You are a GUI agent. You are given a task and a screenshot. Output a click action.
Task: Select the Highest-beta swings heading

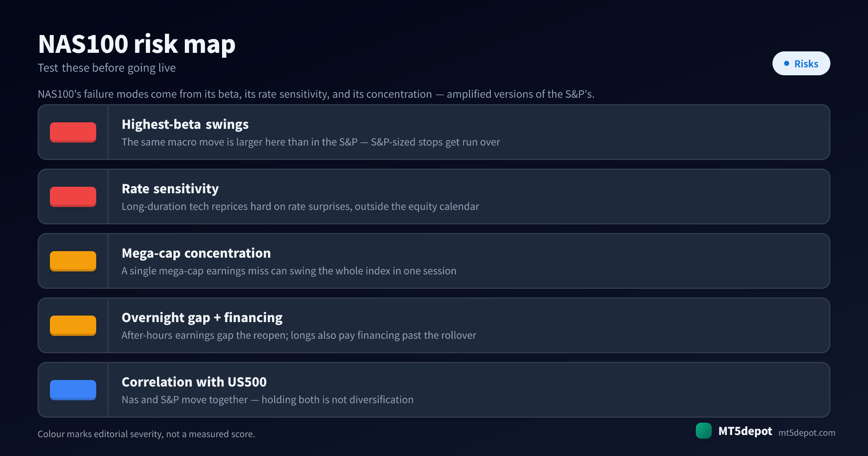[x=185, y=124]
